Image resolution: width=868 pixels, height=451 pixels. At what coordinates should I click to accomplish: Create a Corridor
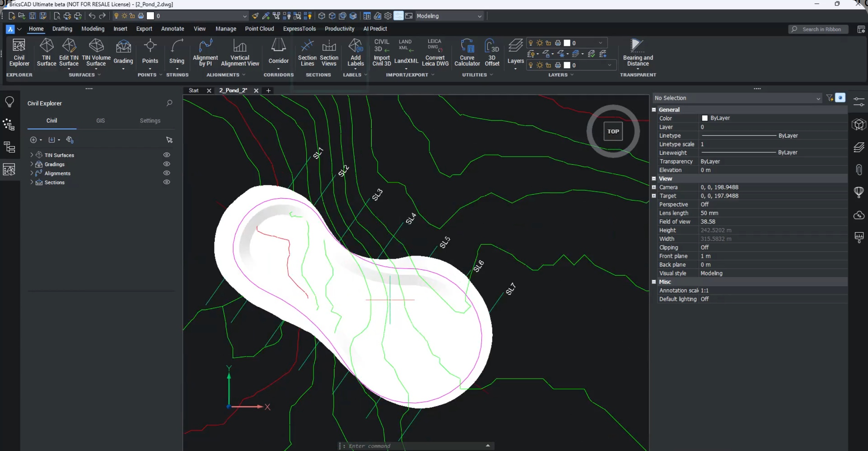click(278, 52)
